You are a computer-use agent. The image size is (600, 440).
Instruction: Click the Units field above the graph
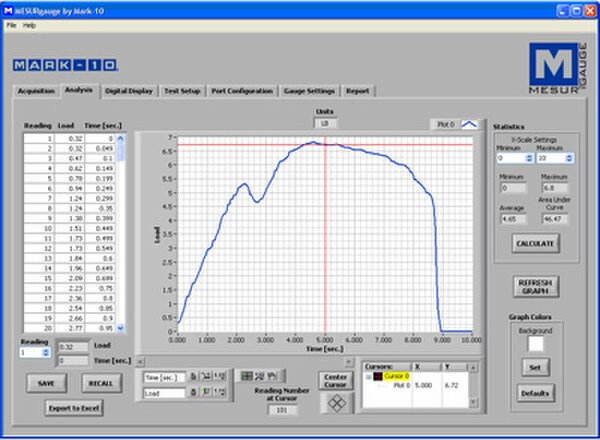(x=325, y=124)
